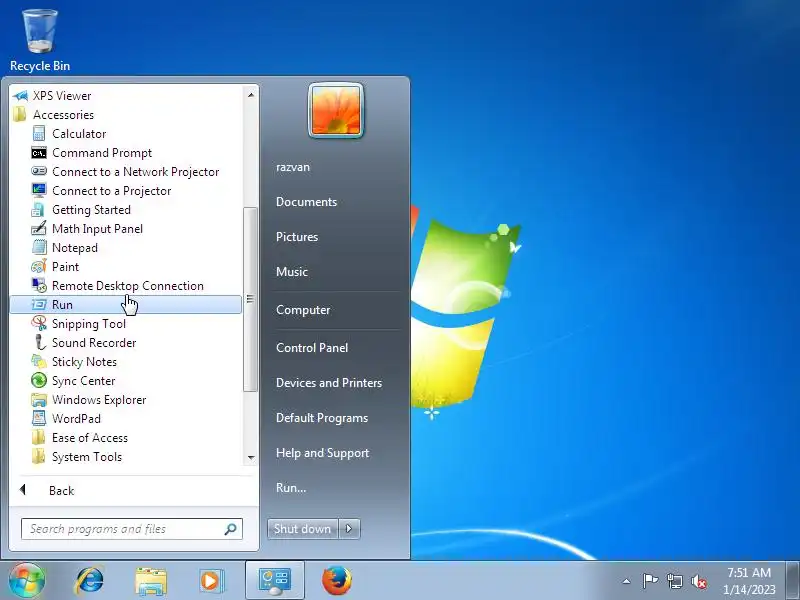The height and width of the screenshot is (600, 800).
Task: Open the Shut down options arrow
Action: pos(349,529)
